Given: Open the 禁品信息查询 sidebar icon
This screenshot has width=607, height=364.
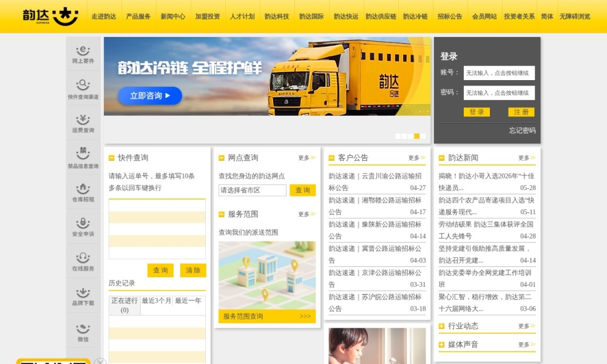Looking at the screenshot, I should 83,158.
